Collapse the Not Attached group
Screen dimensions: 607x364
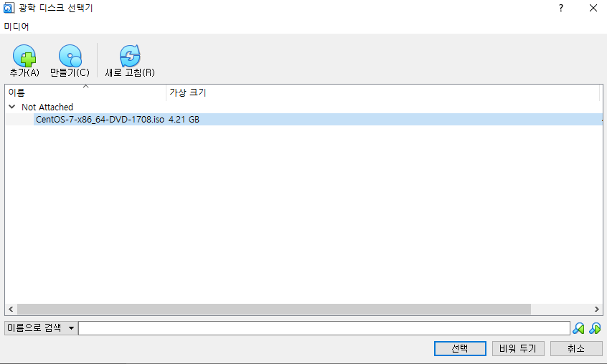[x=12, y=107]
